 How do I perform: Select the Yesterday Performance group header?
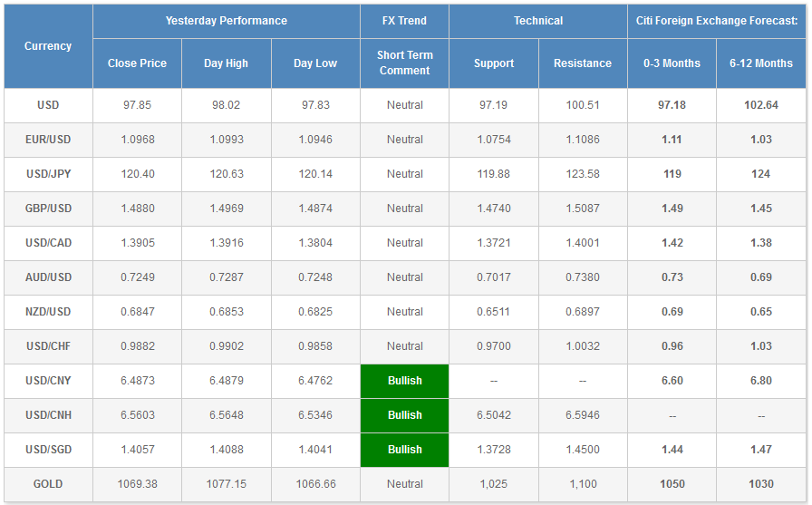pos(226,21)
